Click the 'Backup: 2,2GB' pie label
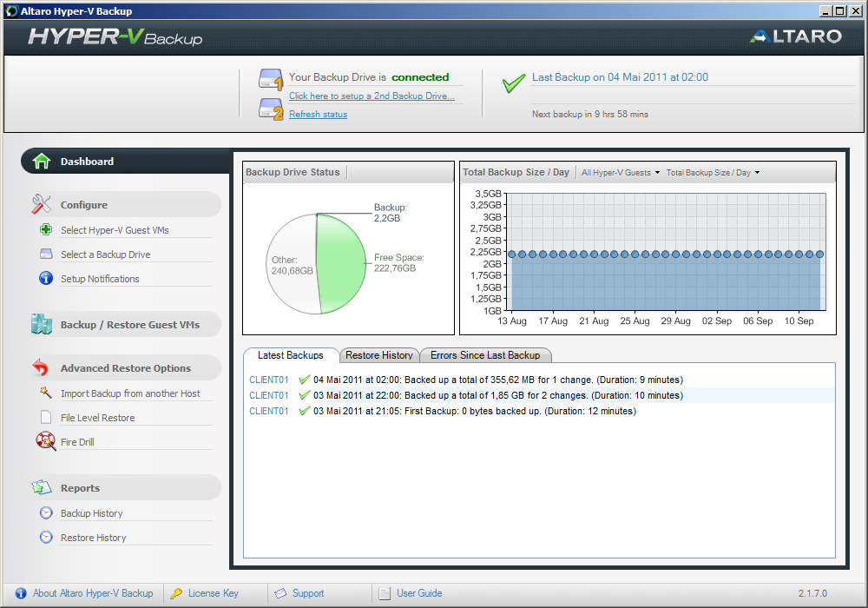Viewport: 868px width, 608px height. point(391,213)
